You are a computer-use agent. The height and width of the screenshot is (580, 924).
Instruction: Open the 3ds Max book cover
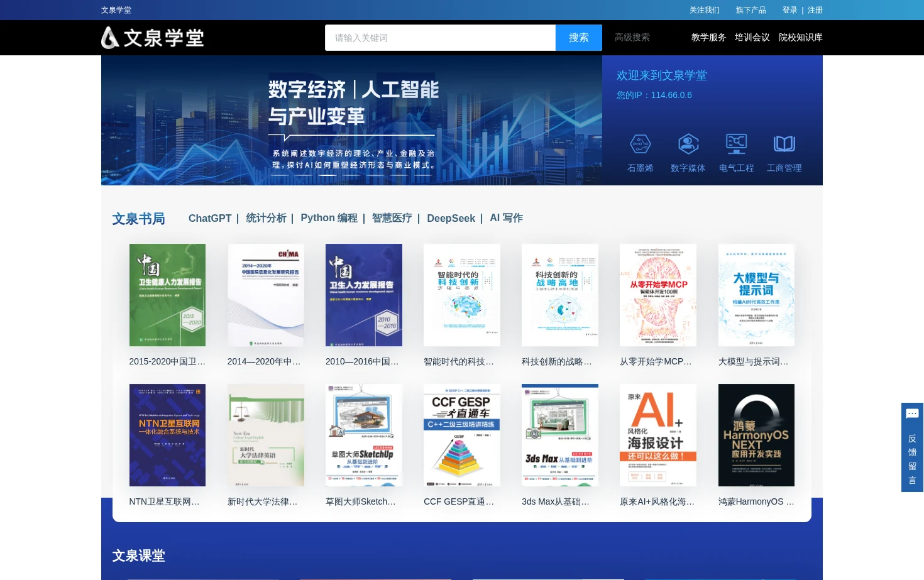tap(560, 435)
